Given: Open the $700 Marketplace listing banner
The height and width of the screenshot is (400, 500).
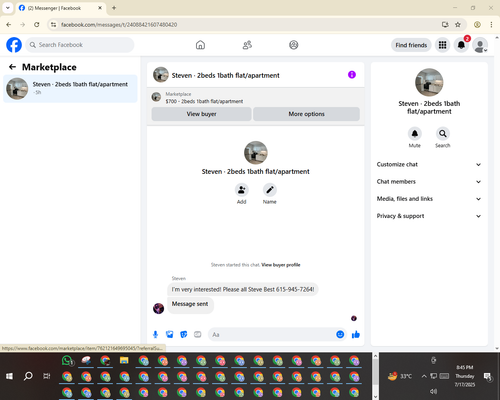Looking at the screenshot, I should (x=256, y=97).
